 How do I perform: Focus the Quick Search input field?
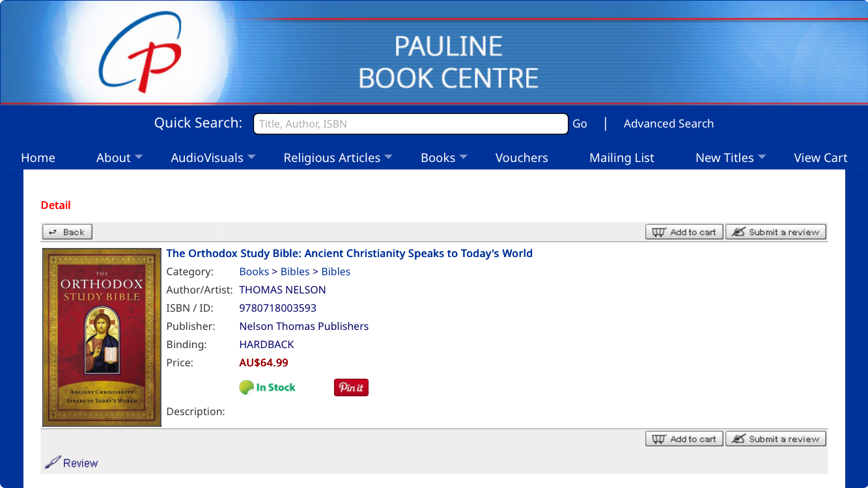coord(411,124)
